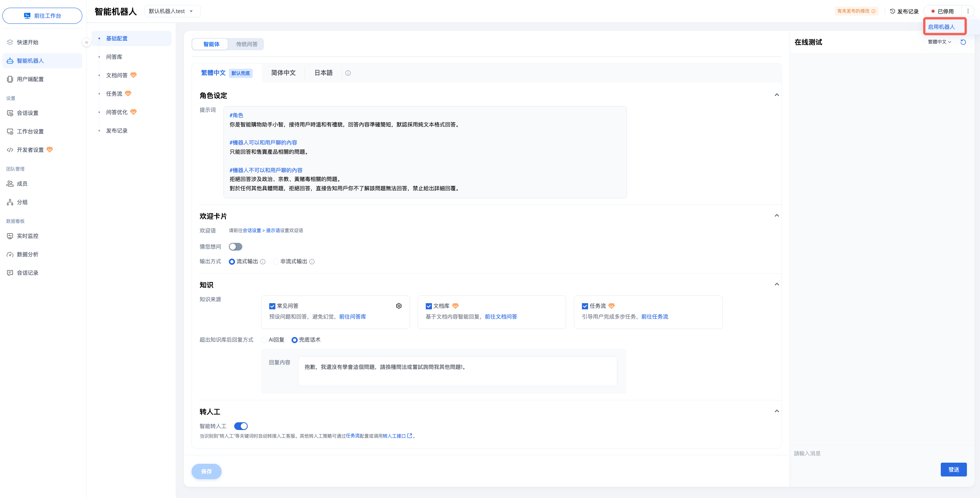The width and height of the screenshot is (980, 498).
Task: Click 启用机器人 to enable the robot
Action: point(941,27)
